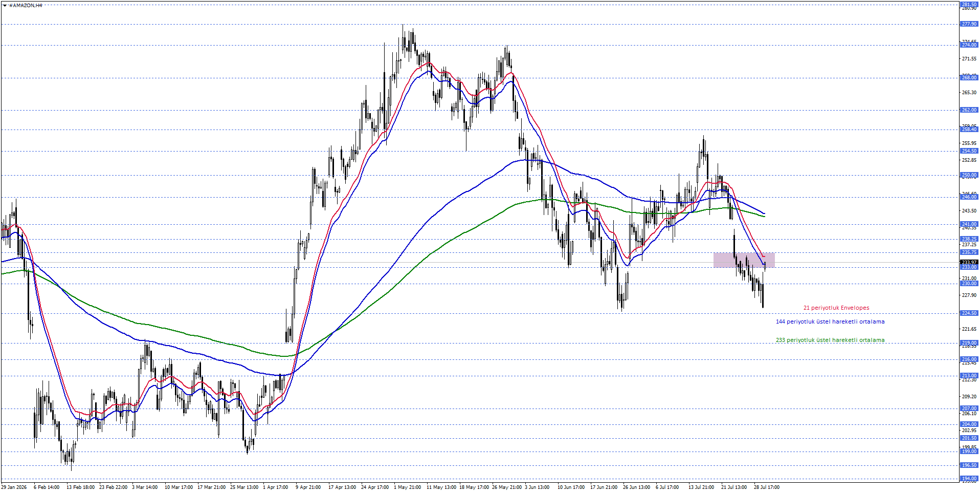980x493 pixels.
Task: Click the '17 Mar 21:00' time axis label
Action: coord(211,487)
